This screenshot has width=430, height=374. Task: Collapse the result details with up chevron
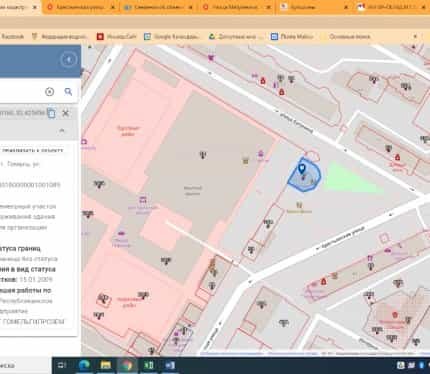62,131
